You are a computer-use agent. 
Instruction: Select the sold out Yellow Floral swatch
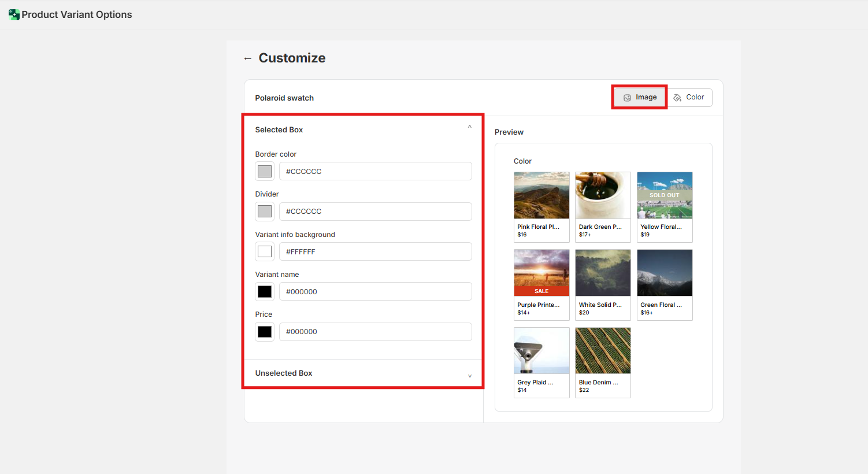(x=665, y=206)
